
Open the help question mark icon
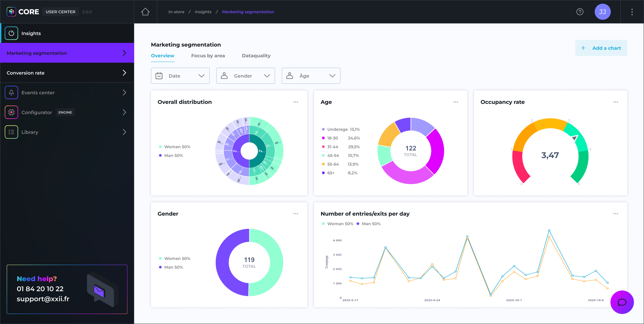[x=580, y=12]
